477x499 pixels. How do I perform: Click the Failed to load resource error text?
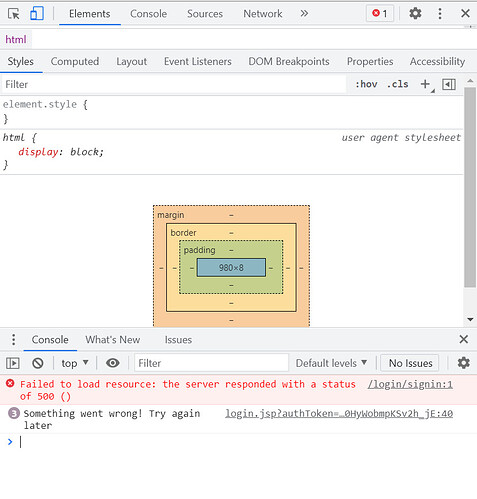(x=187, y=390)
